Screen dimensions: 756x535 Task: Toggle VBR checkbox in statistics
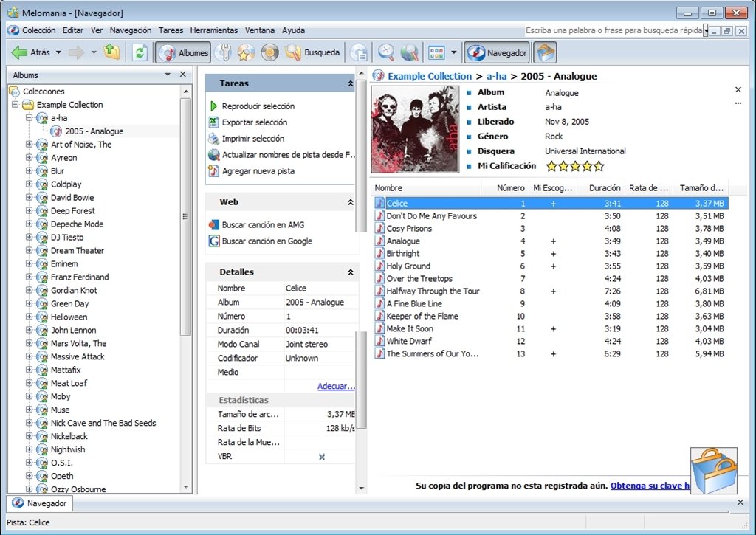tap(322, 457)
